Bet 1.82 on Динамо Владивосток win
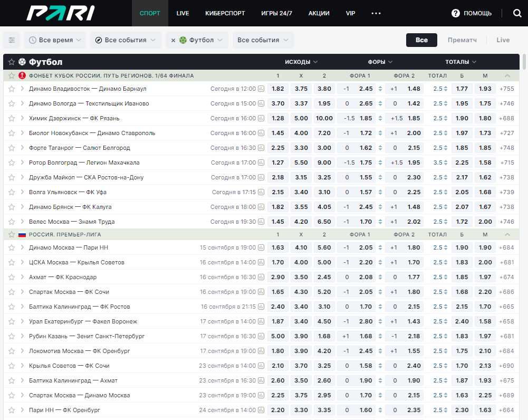This screenshot has height=420, width=528. pos(278,89)
